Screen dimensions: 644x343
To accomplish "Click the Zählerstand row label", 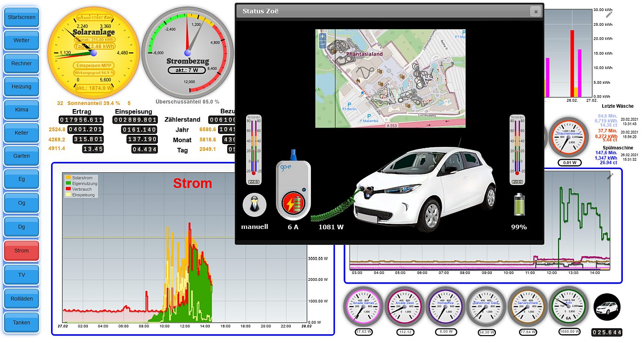I will (x=183, y=119).
